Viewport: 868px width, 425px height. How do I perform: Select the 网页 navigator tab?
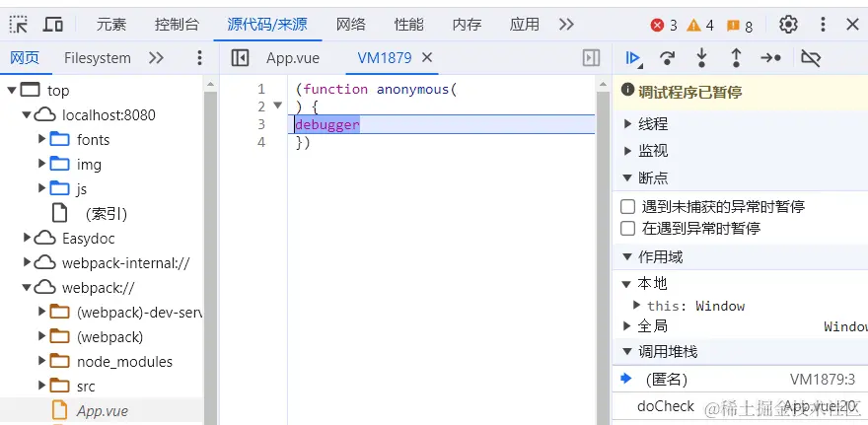[x=25, y=57]
